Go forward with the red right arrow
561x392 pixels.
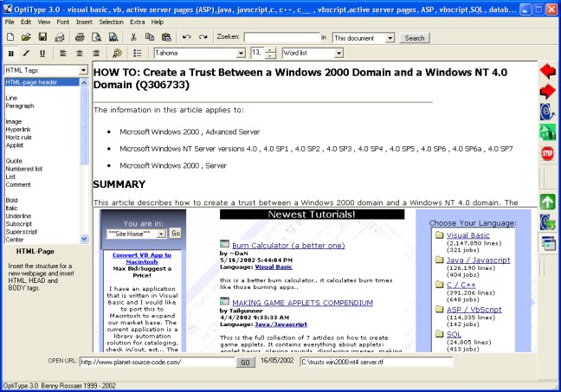[547, 91]
